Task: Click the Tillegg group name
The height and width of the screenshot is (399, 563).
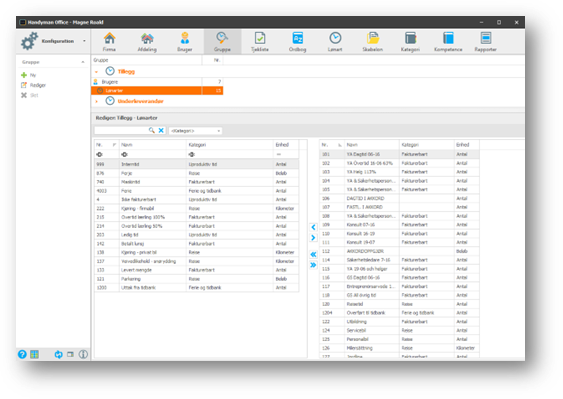Action: (x=126, y=71)
